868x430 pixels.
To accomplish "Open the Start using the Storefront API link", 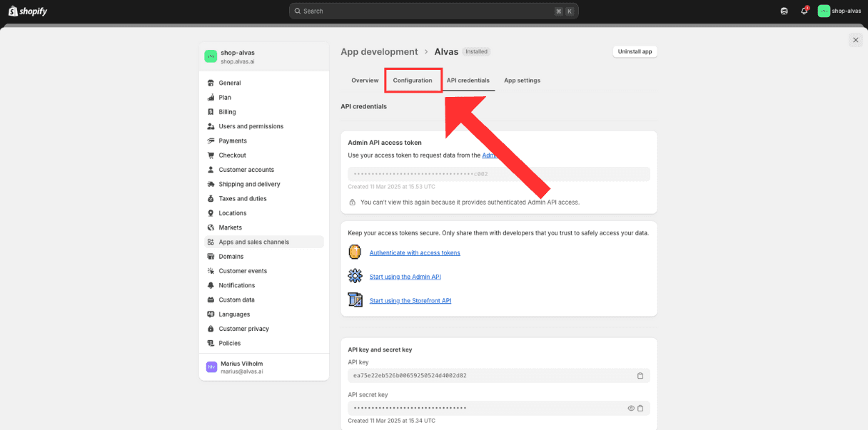I will pyautogui.click(x=410, y=301).
